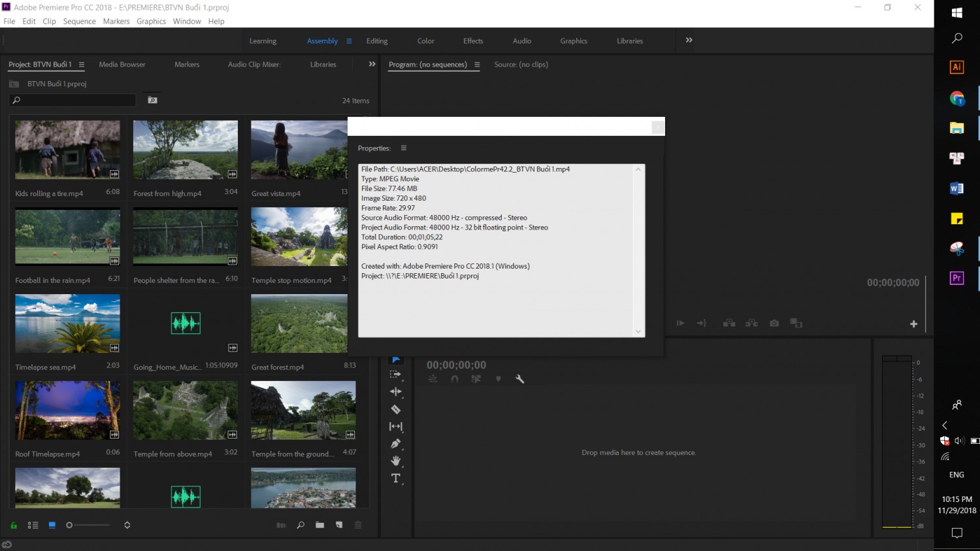The height and width of the screenshot is (551, 980).
Task: Select the Track Select Forward tool
Action: tap(395, 375)
